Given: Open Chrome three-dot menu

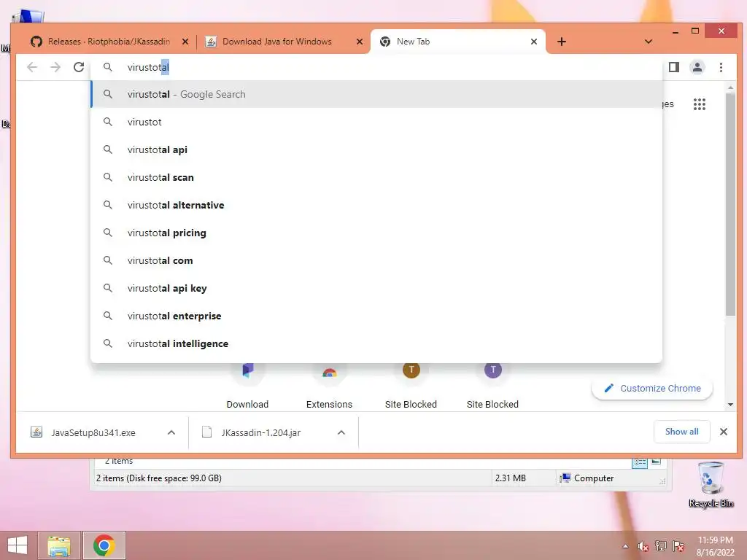Looking at the screenshot, I should pyautogui.click(x=721, y=67).
